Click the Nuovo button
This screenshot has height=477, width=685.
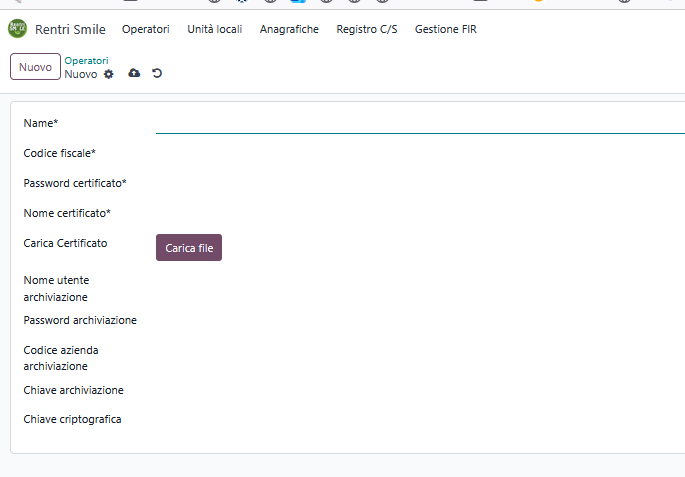tap(35, 67)
